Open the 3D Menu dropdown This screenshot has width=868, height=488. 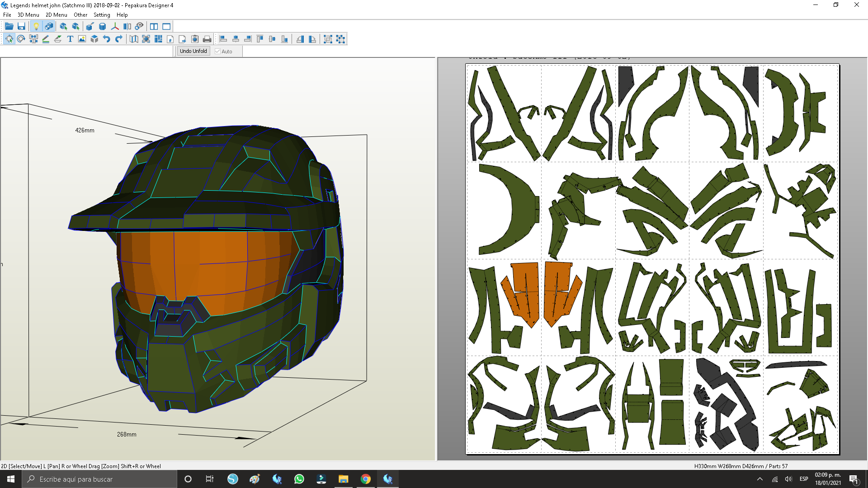pyautogui.click(x=28, y=15)
